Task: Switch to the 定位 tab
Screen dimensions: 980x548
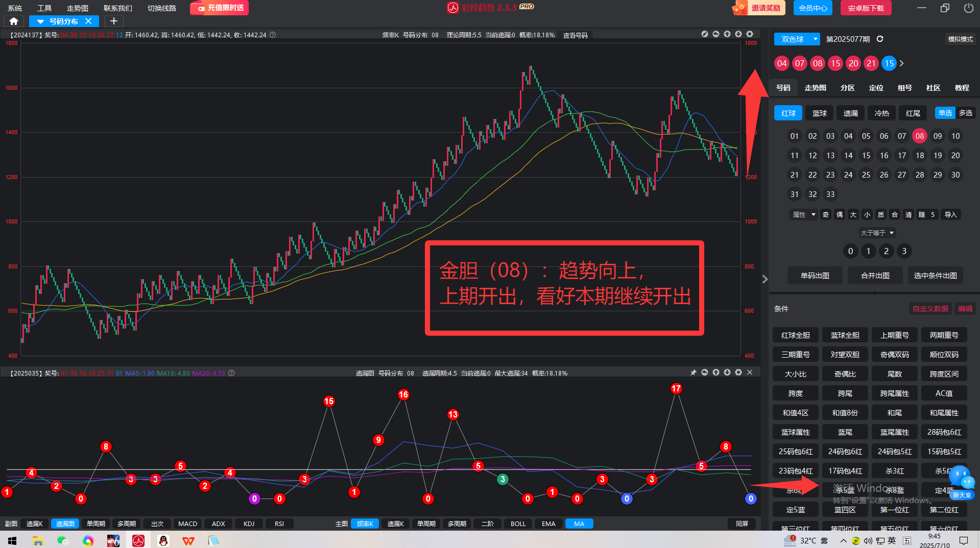Action: (x=876, y=88)
